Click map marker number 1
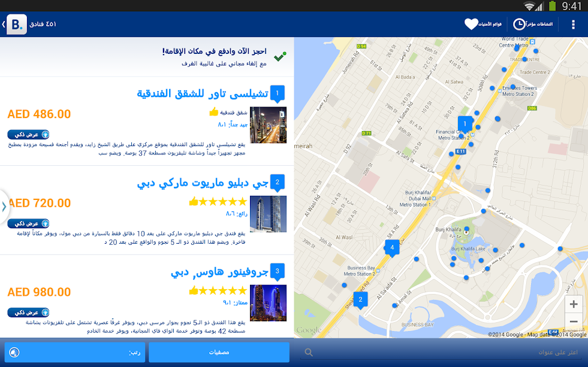 pos(465,125)
